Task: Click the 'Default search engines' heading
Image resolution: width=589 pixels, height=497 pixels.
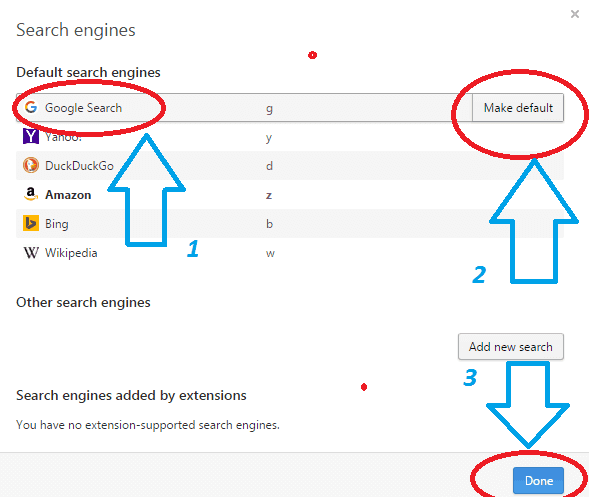Action: [x=88, y=72]
